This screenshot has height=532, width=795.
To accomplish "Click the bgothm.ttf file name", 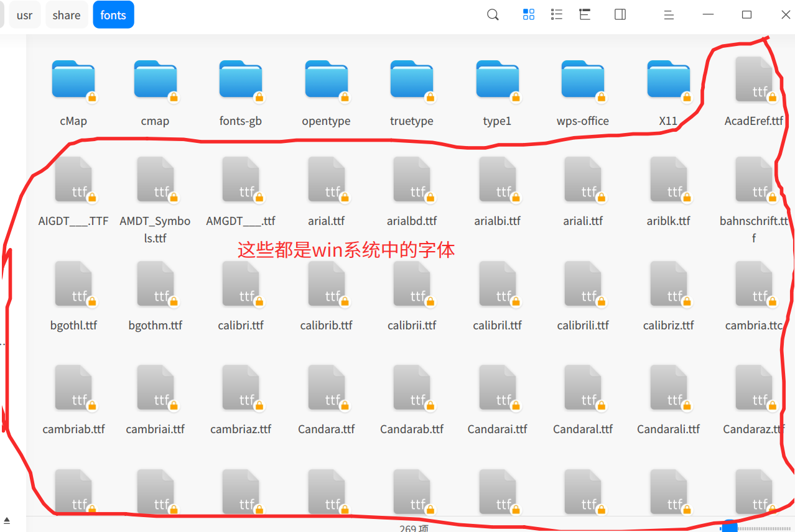I will (x=155, y=325).
